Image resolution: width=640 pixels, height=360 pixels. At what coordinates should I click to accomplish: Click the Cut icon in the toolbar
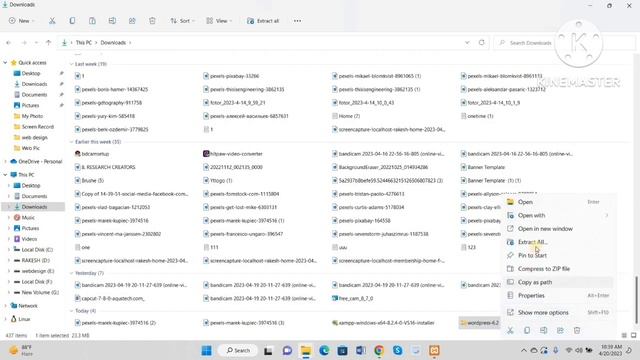point(52,21)
